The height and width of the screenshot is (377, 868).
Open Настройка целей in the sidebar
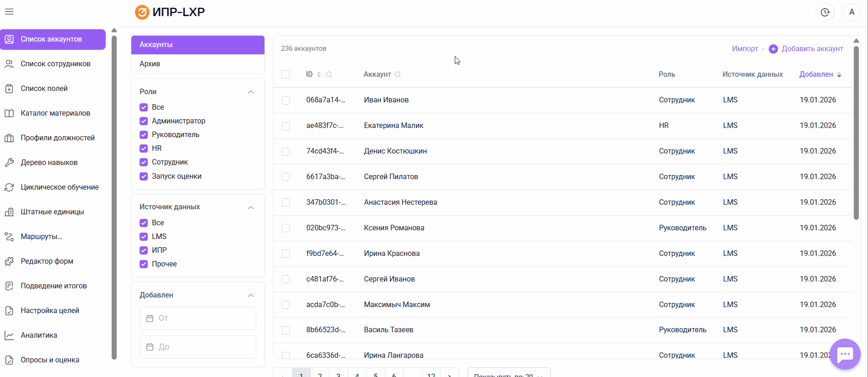tap(53, 311)
